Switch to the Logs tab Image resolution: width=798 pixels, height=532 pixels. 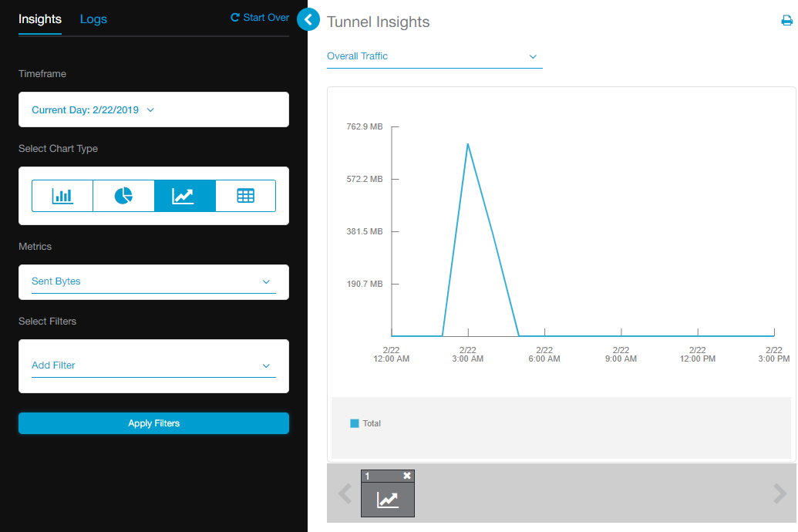(x=93, y=19)
